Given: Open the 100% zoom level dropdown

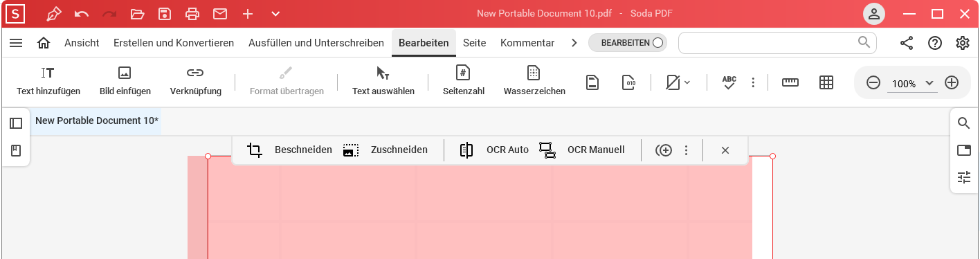Looking at the screenshot, I should tap(912, 83).
